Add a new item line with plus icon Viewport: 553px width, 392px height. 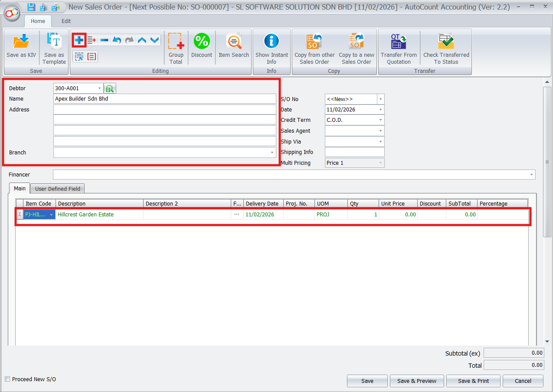click(x=79, y=40)
